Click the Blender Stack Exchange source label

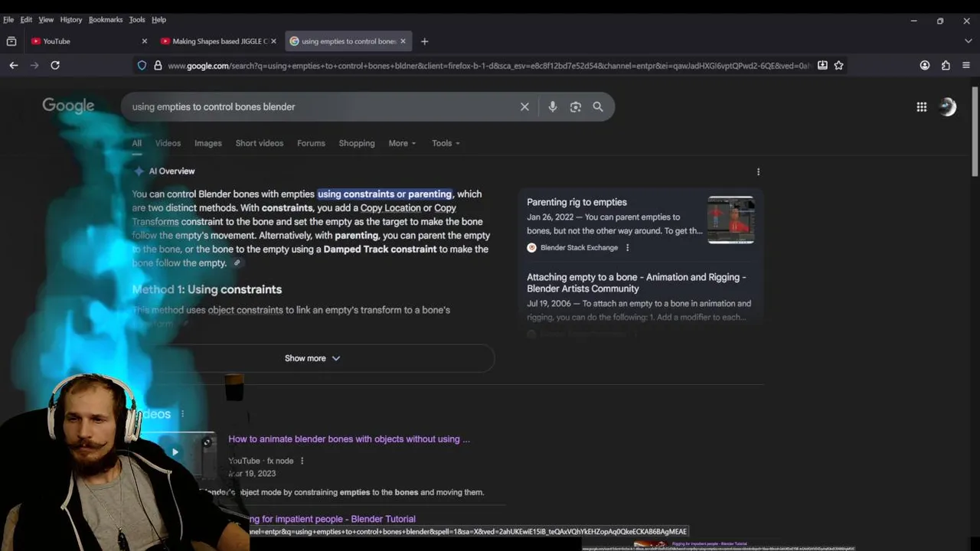click(x=579, y=248)
